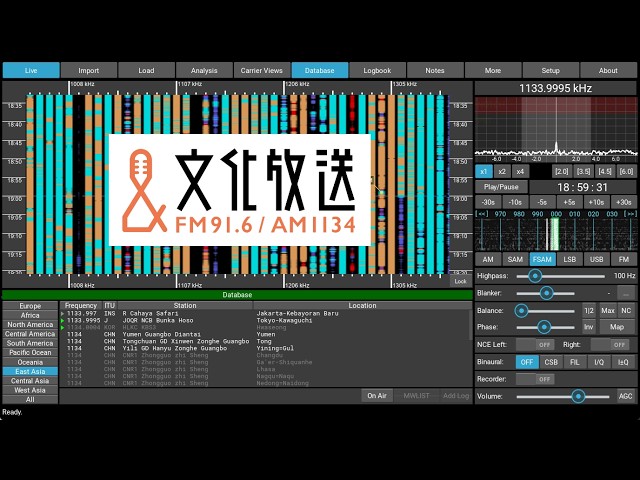This screenshot has width=640, height=480.
Task: Skip forward 10 seconds
Action: tap(596, 202)
